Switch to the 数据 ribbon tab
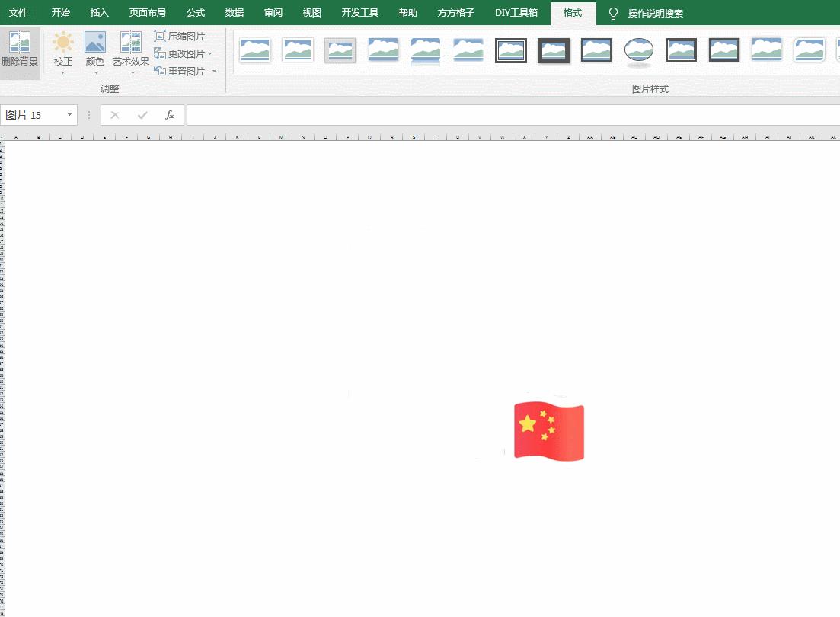This screenshot has width=840, height=617. [x=234, y=12]
